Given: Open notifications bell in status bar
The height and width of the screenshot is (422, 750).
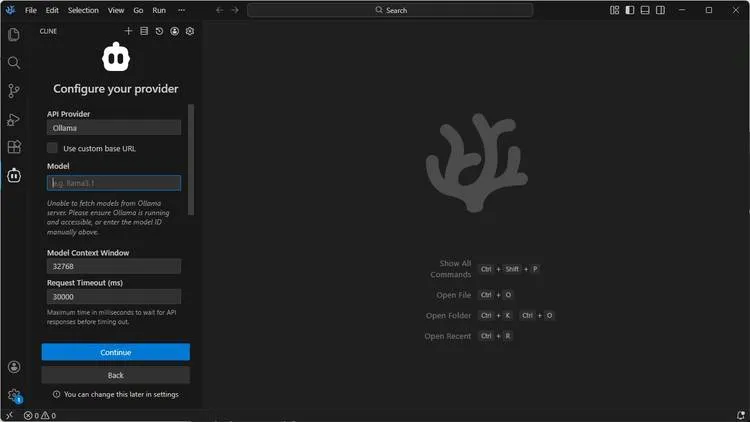Looking at the screenshot, I should [741, 415].
